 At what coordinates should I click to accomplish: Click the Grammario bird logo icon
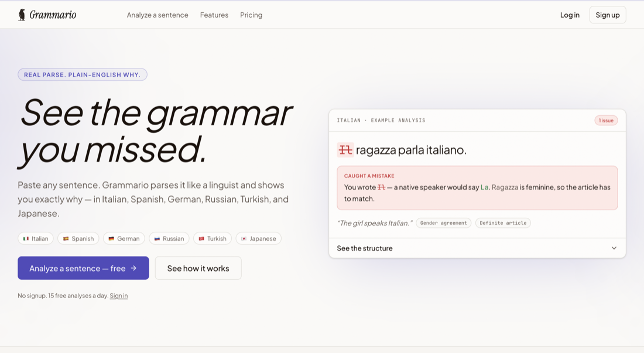pyautogui.click(x=22, y=15)
